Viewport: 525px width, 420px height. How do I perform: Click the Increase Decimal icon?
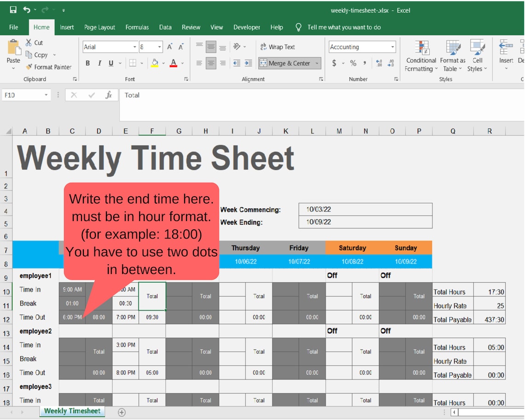click(x=379, y=64)
